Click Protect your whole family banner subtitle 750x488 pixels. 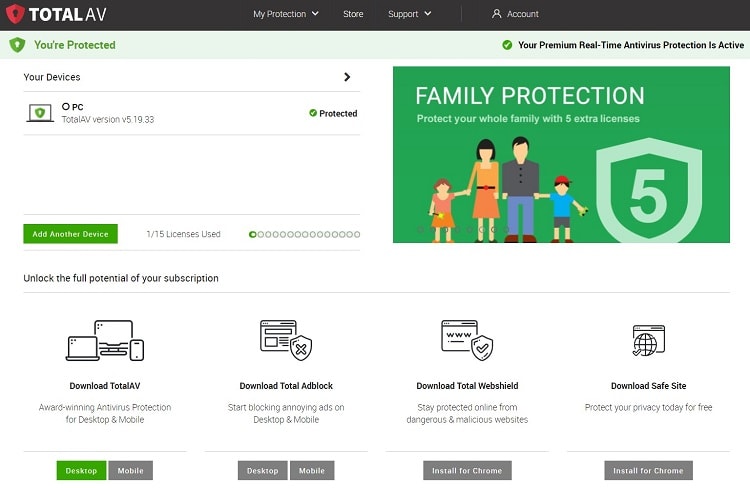528,119
